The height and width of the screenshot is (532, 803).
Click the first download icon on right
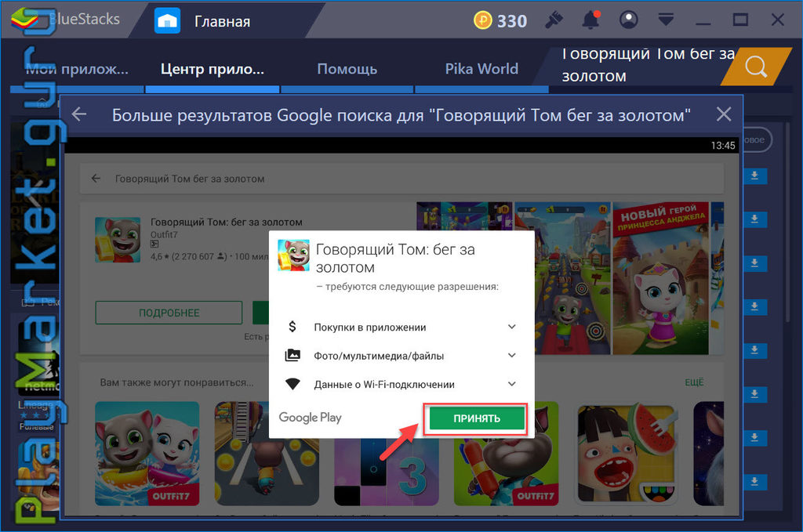pos(754,176)
